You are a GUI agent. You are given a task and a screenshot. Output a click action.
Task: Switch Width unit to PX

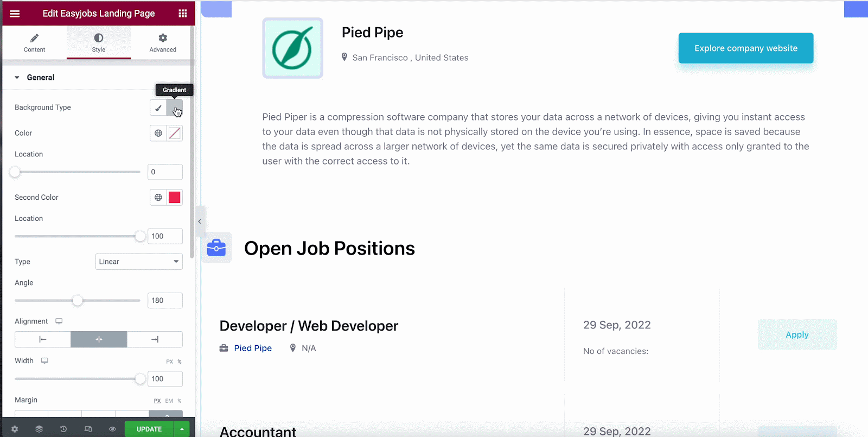(170, 362)
